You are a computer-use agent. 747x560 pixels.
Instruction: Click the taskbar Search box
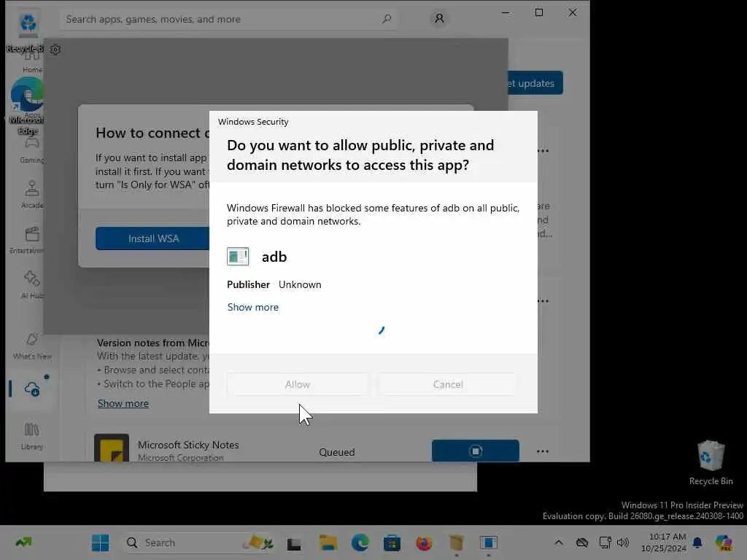pyautogui.click(x=198, y=542)
